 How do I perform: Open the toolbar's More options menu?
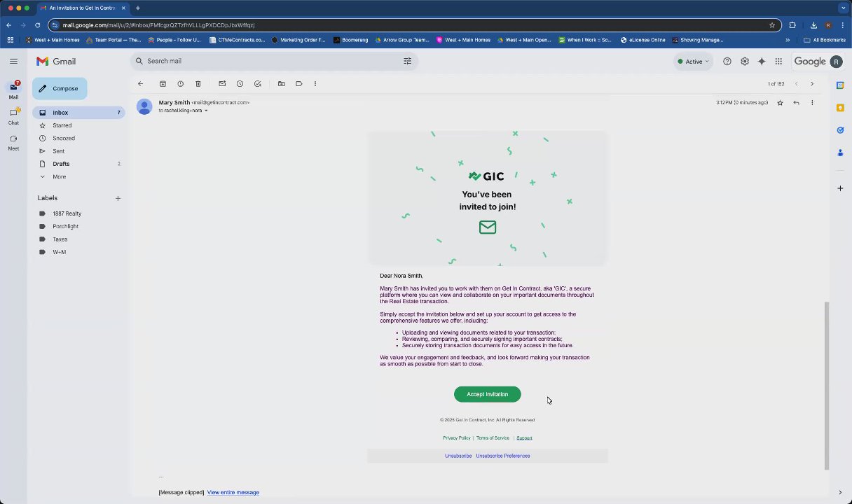pos(315,84)
